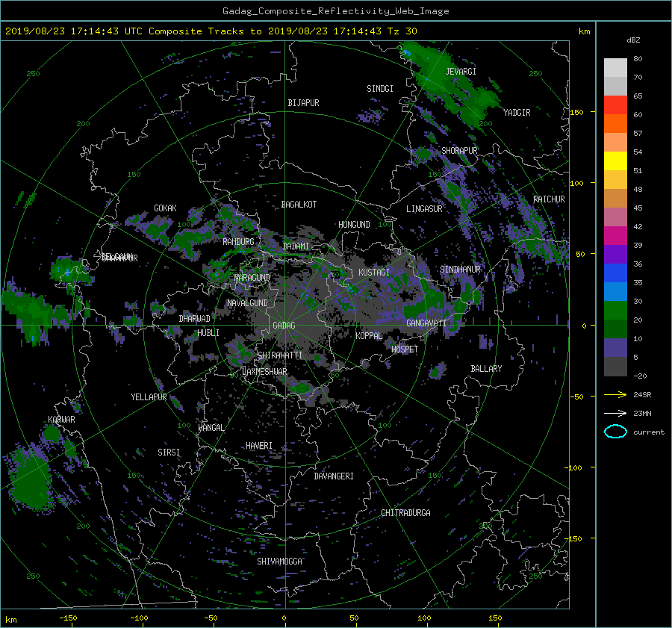Select the 54 dBZ yellow color swatch
Image resolution: width=672 pixels, height=628 pixels.
pos(615,161)
